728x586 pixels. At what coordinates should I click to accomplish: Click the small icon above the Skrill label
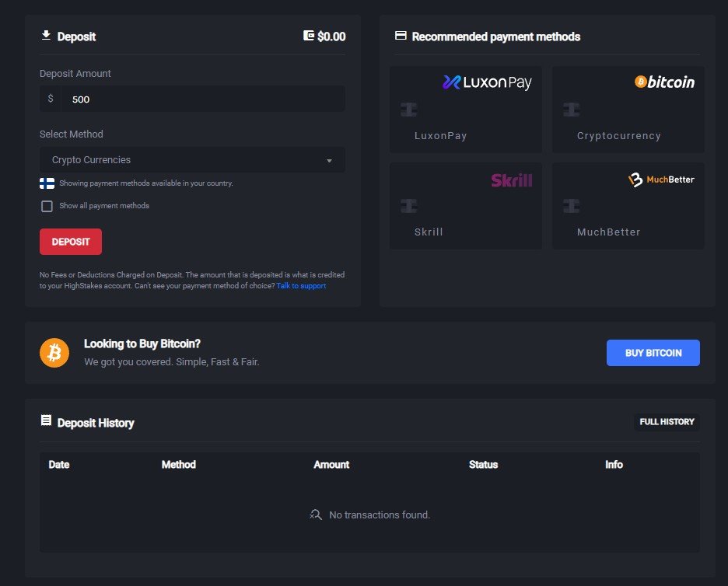408,205
